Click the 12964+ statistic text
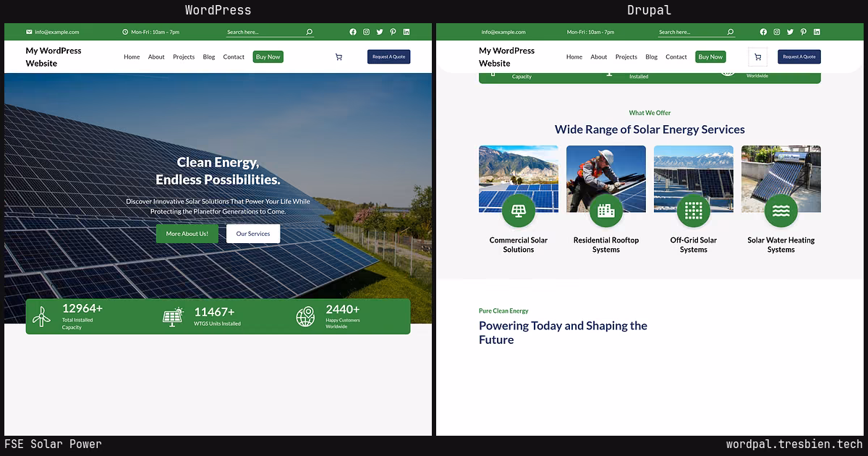Screen dimensions: 868x456 pos(82,308)
